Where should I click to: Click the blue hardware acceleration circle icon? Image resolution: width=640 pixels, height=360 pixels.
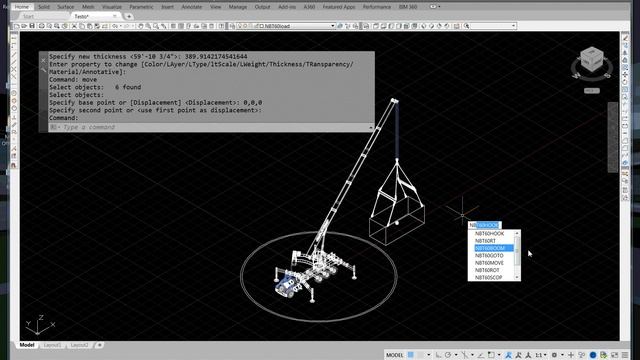point(593,355)
